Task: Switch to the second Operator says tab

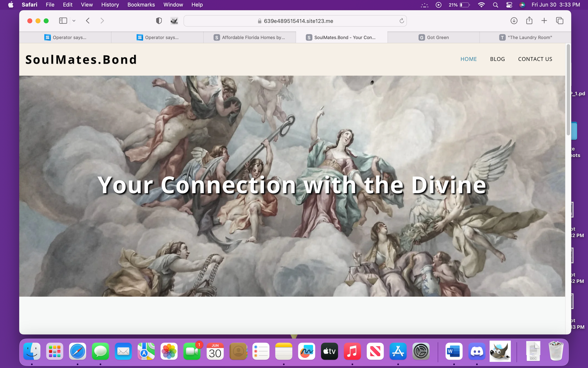Action: [x=157, y=37]
